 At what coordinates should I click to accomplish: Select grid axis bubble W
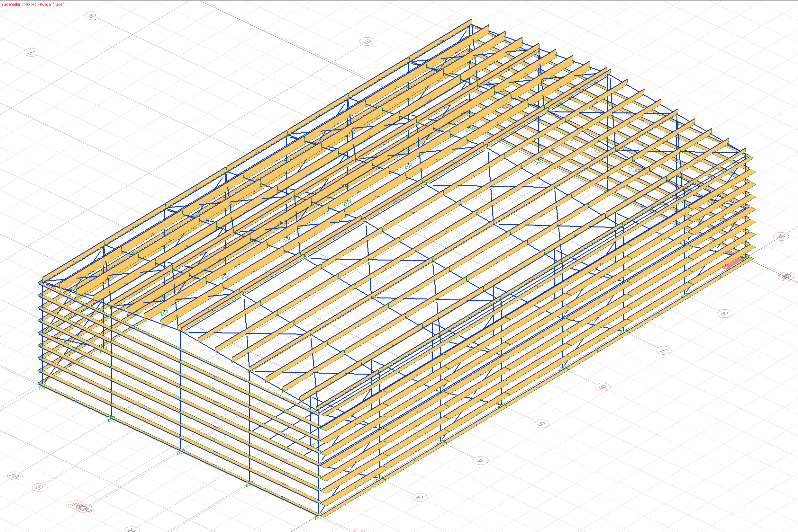15,476
